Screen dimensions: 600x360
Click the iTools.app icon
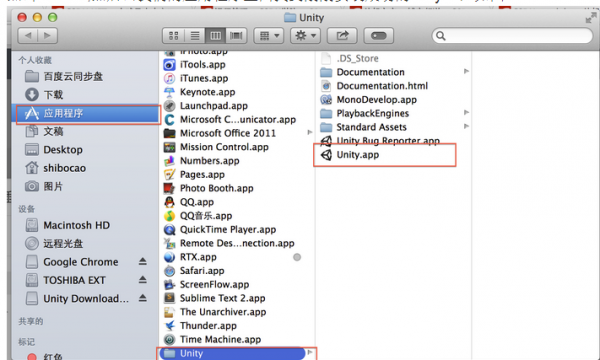tap(169, 65)
